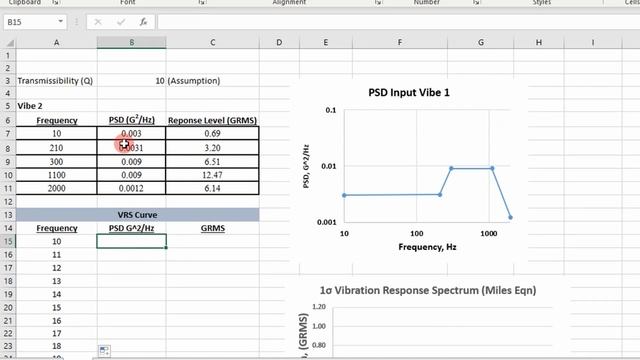
Task: Select the cell with PSD value 0.003
Action: pyautogui.click(x=131, y=133)
